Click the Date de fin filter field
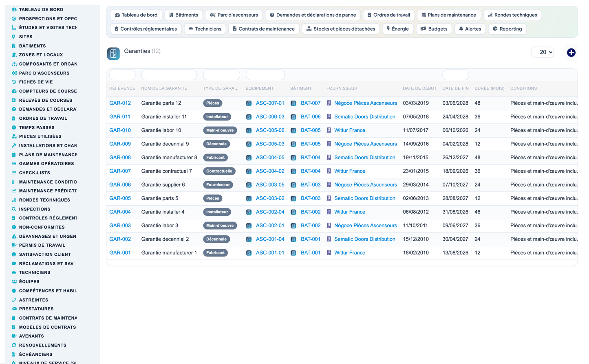 coord(456,75)
